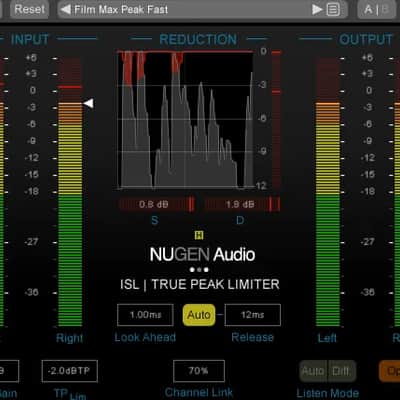Image resolution: width=400 pixels, height=400 pixels.
Task: Click the Channel Link 70% field
Action: (x=199, y=371)
